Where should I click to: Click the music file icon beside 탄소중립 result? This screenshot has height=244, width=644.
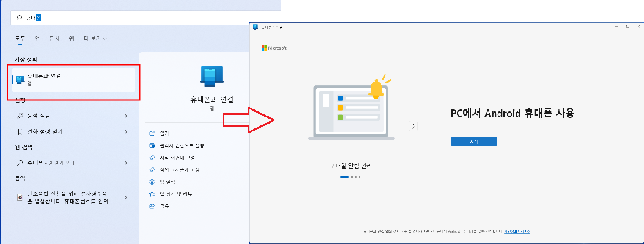tap(20, 197)
